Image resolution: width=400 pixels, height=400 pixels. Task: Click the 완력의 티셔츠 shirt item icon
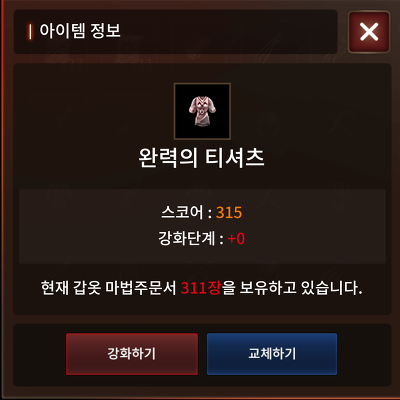coord(202,111)
